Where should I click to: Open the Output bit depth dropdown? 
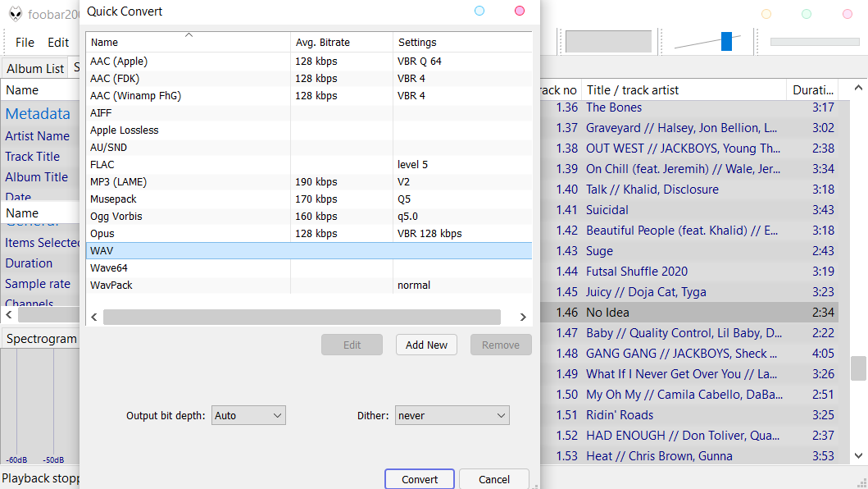point(248,415)
